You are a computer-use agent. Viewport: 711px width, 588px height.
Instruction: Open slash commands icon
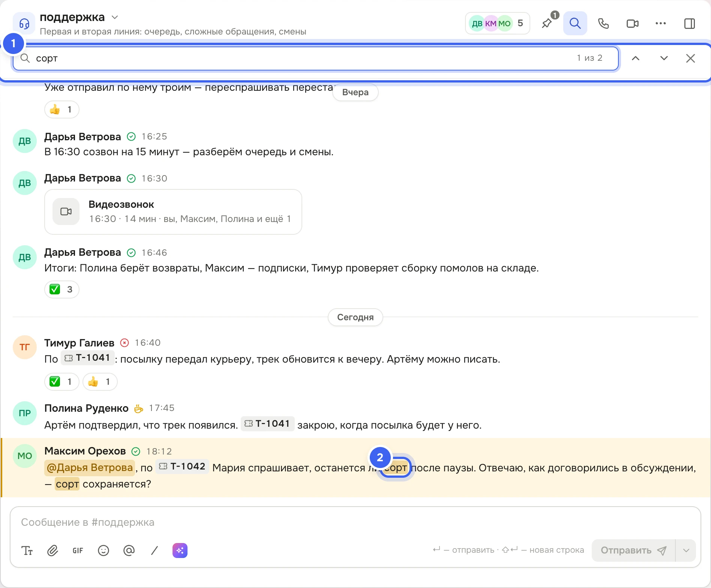[x=154, y=550]
